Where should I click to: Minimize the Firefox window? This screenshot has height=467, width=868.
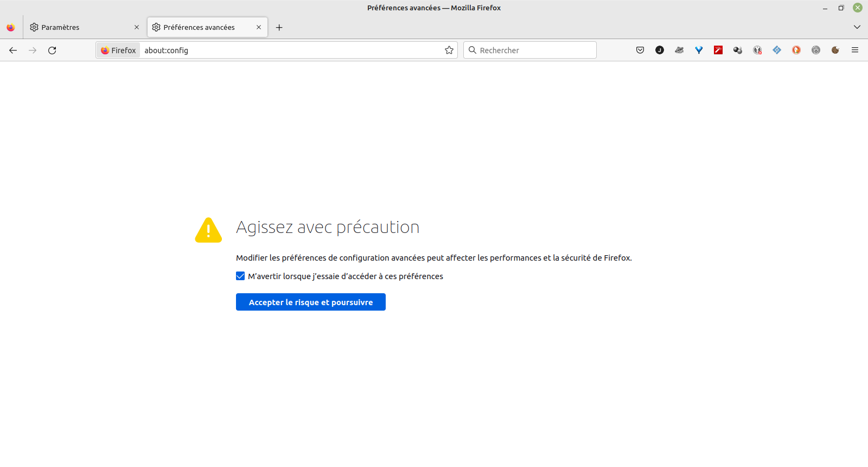coord(825,8)
